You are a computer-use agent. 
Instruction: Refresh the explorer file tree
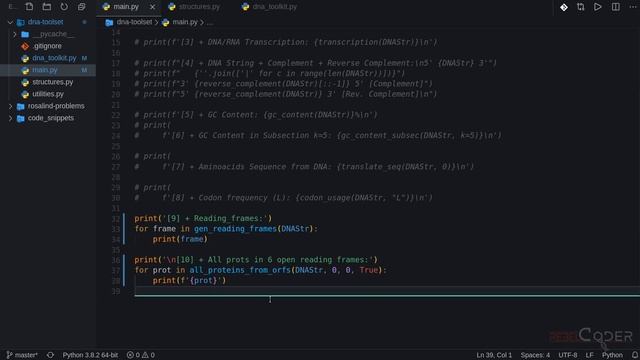coord(64,7)
